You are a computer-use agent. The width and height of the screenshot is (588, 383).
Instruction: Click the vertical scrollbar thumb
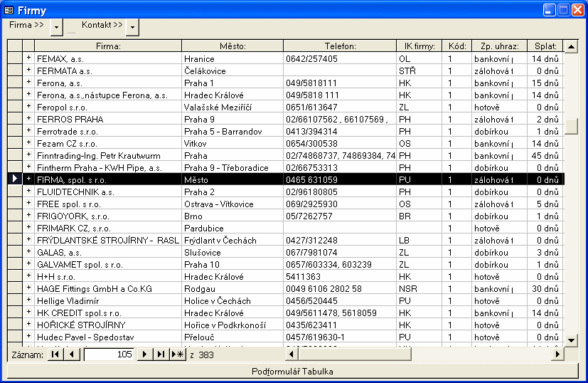(x=572, y=125)
